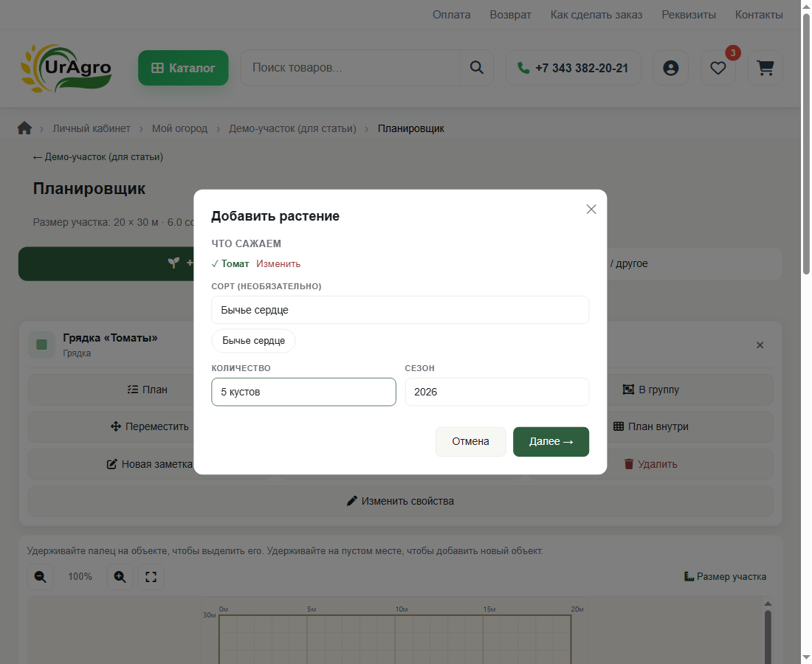Click the Изменить link next to Томат
812x664 pixels.
point(278,264)
